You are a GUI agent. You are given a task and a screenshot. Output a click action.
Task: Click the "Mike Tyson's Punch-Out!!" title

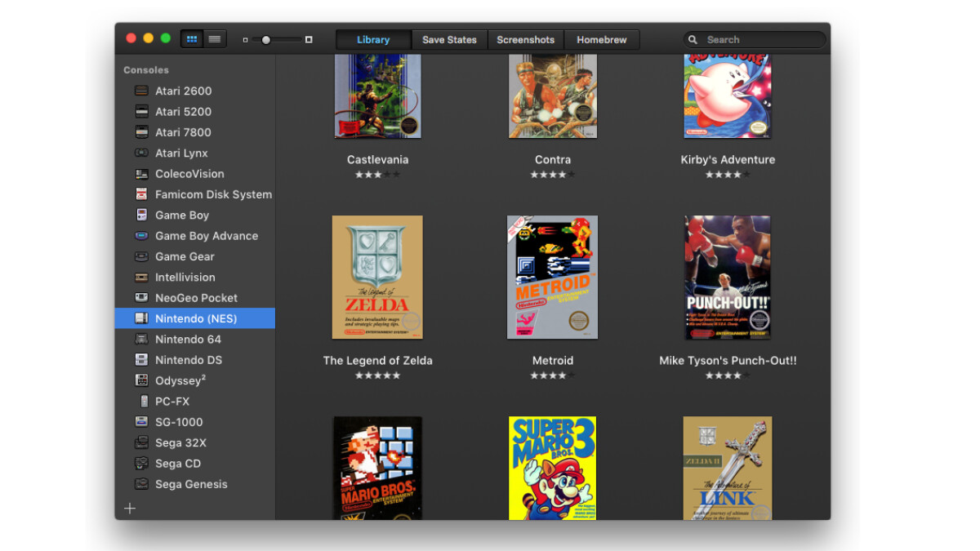[728, 361]
